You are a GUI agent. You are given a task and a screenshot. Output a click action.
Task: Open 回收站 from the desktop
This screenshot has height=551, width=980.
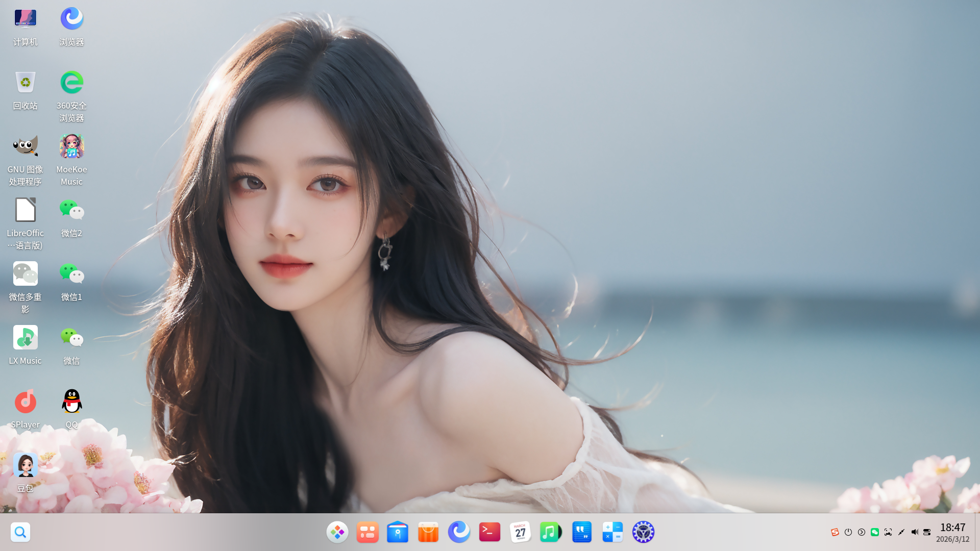pyautogui.click(x=25, y=82)
